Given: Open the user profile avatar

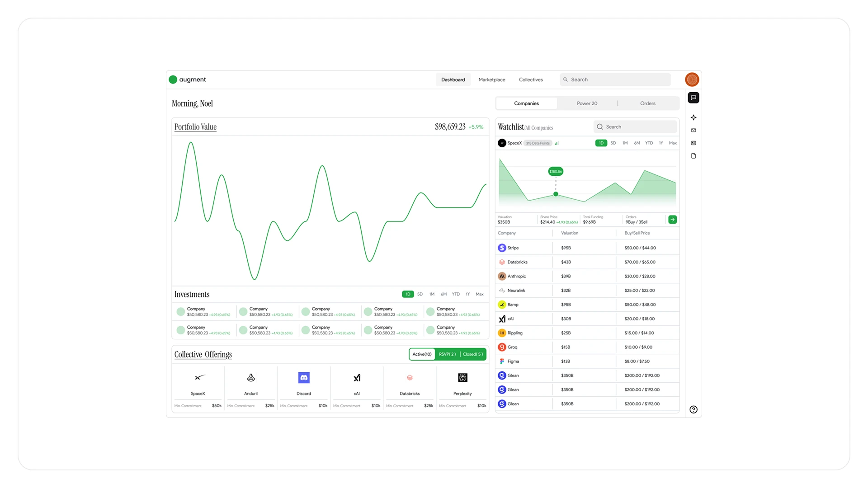Looking at the screenshot, I should 692,80.
